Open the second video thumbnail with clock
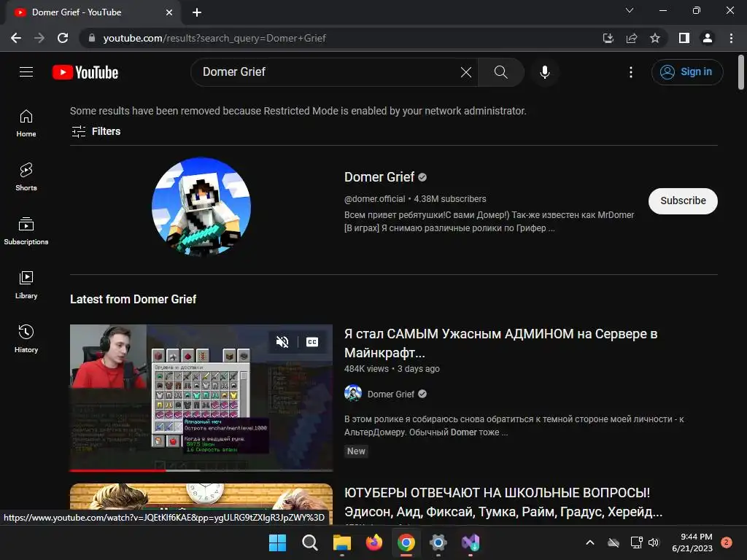The image size is (747, 560). (x=201, y=503)
